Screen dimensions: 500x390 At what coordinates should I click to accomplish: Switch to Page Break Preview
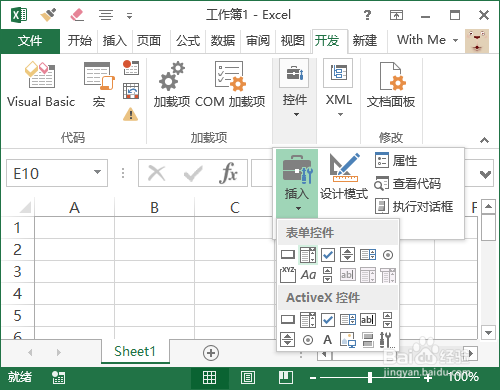(286, 378)
